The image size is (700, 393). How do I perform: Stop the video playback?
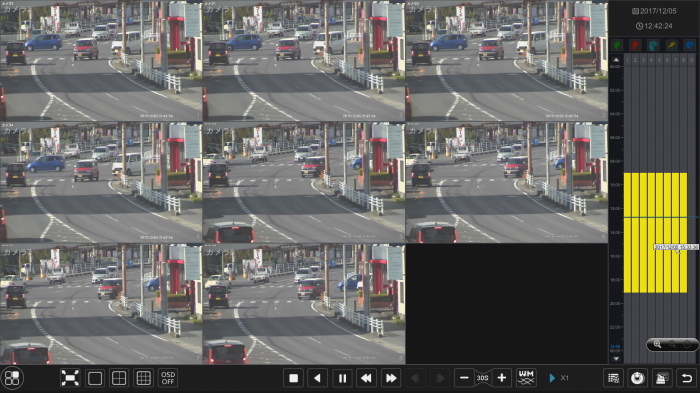point(293,378)
